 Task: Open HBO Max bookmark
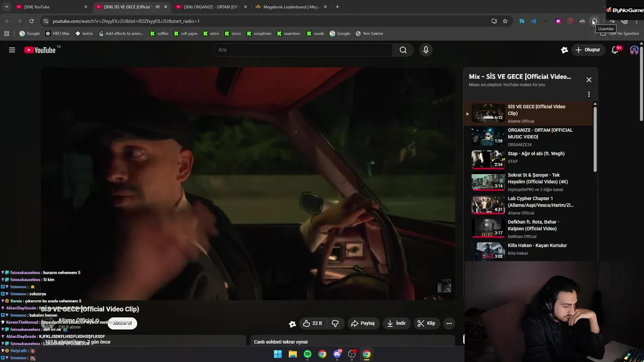[57, 34]
